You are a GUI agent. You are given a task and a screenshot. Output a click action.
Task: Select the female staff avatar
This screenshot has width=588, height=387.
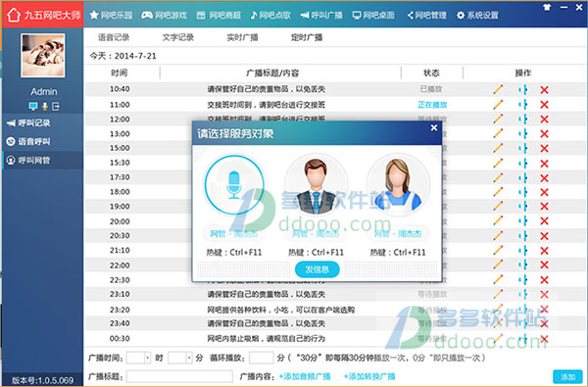tap(398, 185)
